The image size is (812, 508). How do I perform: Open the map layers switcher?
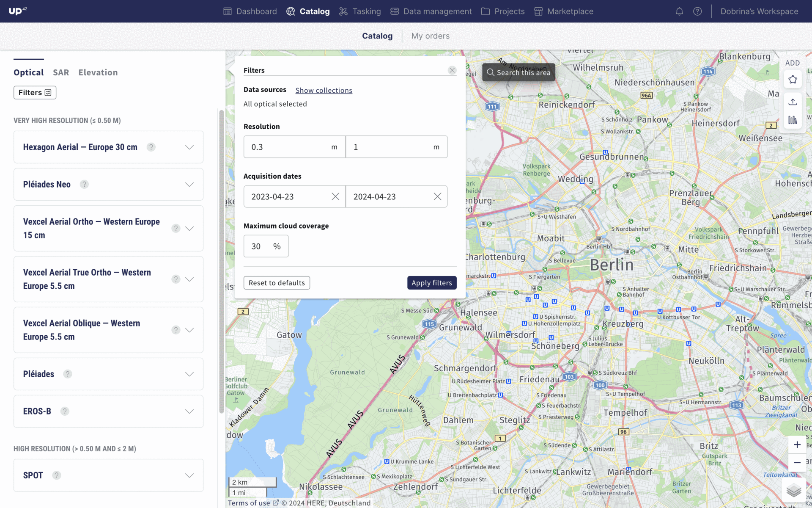(x=794, y=490)
